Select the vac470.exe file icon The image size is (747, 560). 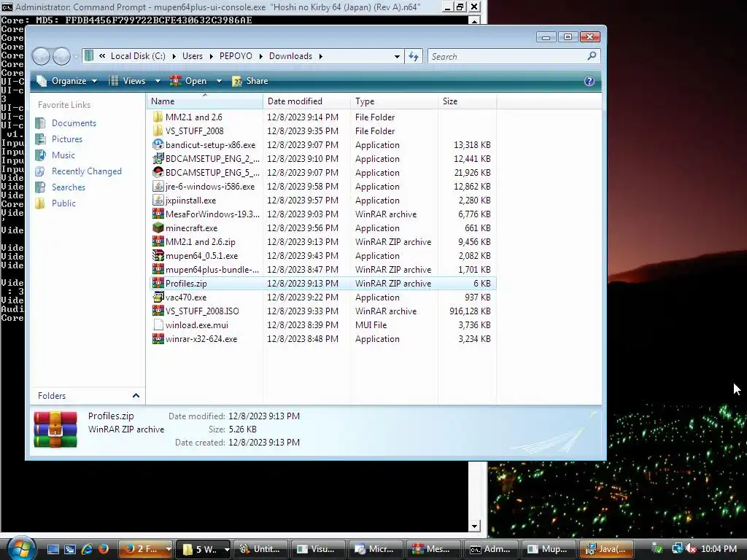158,297
